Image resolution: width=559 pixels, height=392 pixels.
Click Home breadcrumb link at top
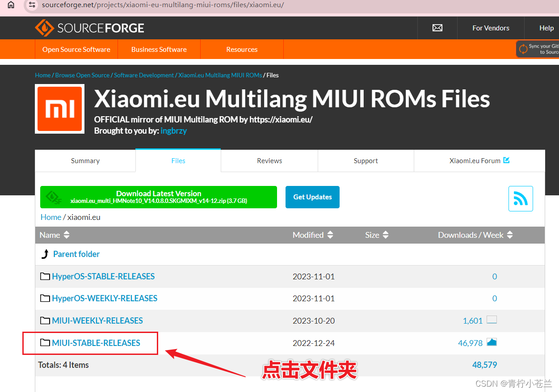coord(43,75)
